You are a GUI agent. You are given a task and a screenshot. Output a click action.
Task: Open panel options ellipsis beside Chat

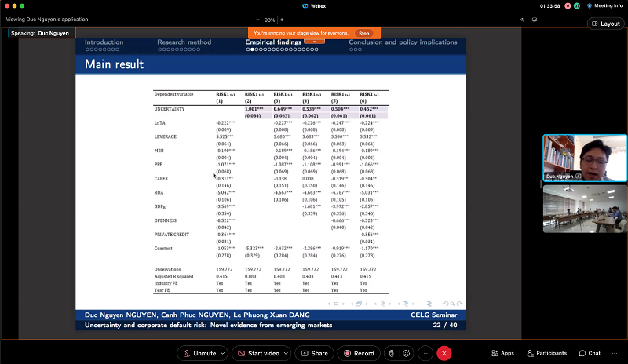pyautogui.click(x=615, y=353)
